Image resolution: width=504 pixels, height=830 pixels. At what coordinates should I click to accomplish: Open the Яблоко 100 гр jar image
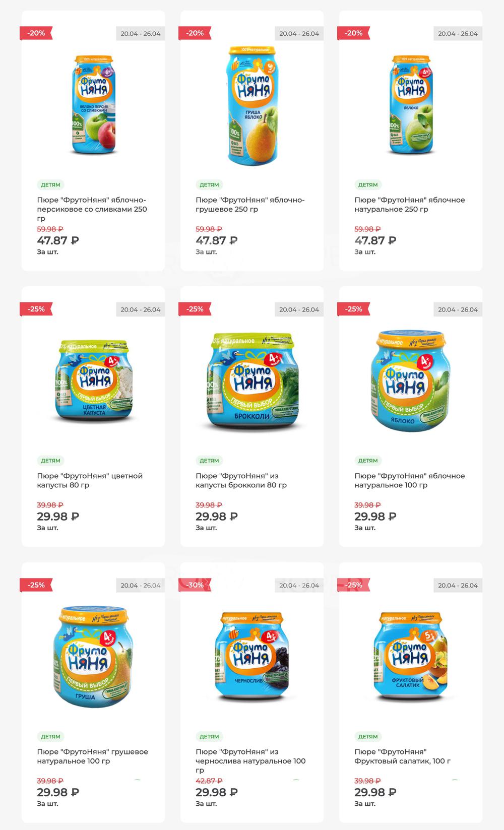(411, 380)
